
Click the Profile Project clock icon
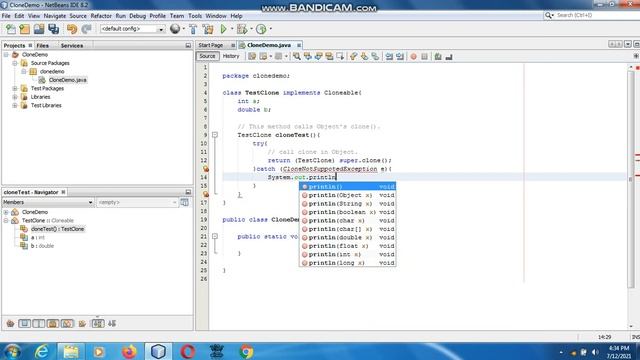point(261,29)
